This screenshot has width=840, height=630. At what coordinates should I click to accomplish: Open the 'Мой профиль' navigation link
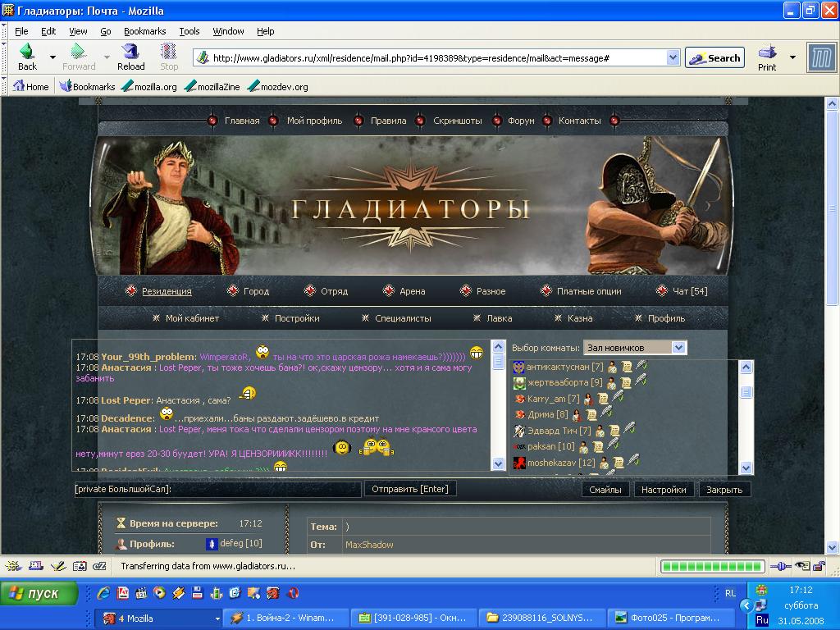pyautogui.click(x=314, y=121)
